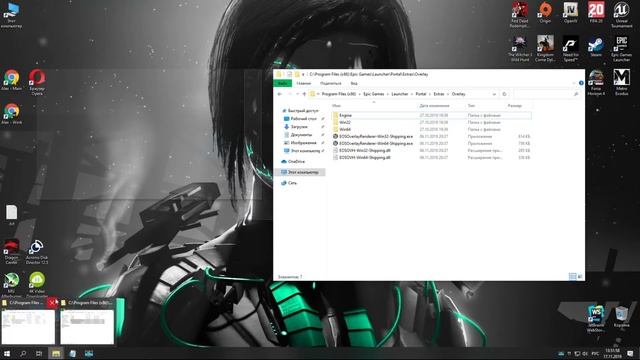Select the Need for Speed desktop icon

[x=571, y=49]
